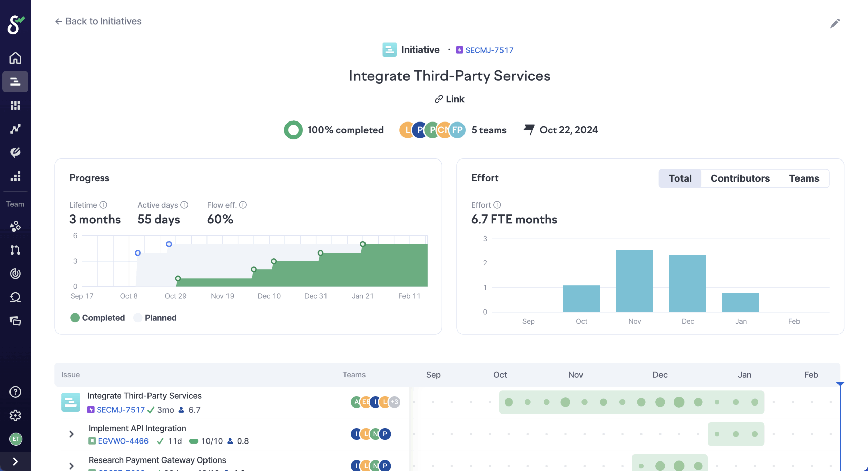Toggle the Completed legend series
Image resolution: width=868 pixels, height=471 pixels.
point(98,318)
